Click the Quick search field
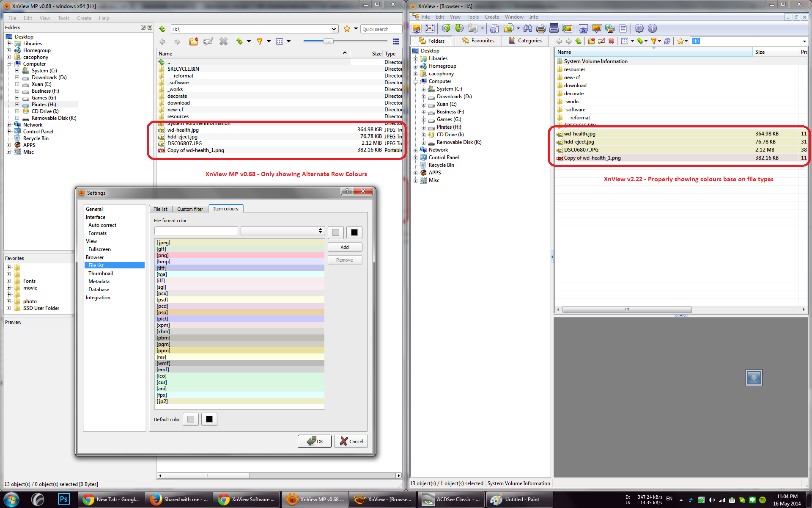The width and height of the screenshot is (812, 508). tap(381, 29)
